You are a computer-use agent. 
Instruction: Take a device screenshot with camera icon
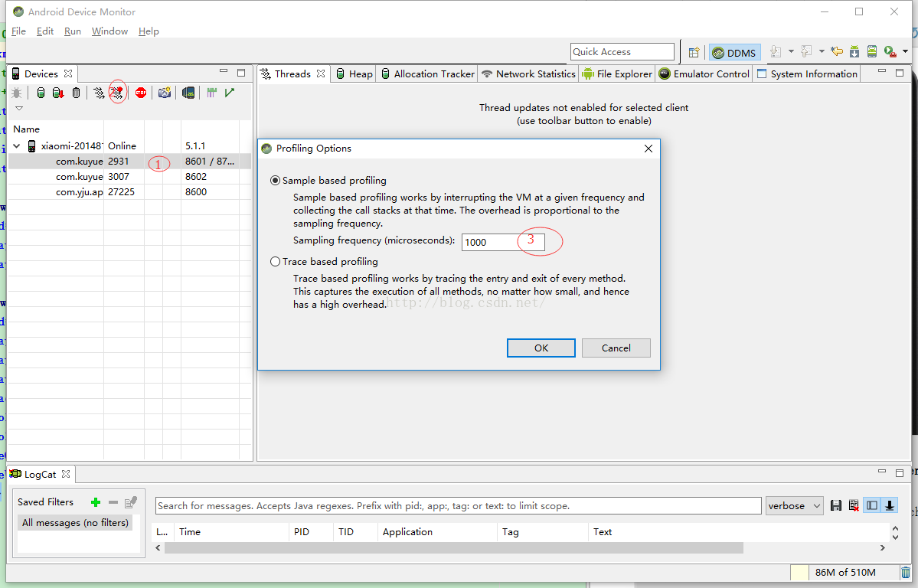pyautogui.click(x=165, y=93)
